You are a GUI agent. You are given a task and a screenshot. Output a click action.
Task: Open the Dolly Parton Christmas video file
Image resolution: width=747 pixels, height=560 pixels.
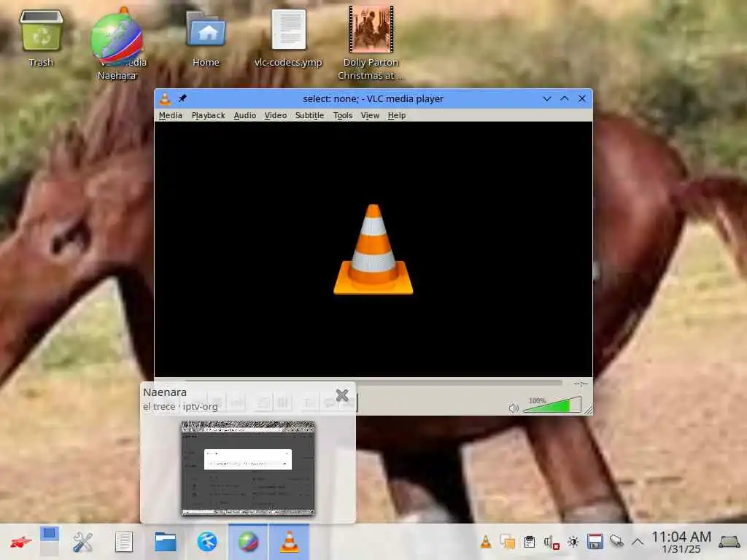pyautogui.click(x=371, y=43)
